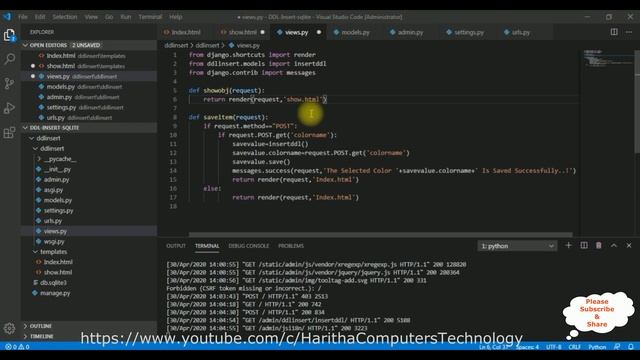The width and height of the screenshot is (640, 360).
Task: Open the Manage settings gear
Action: coord(9,328)
